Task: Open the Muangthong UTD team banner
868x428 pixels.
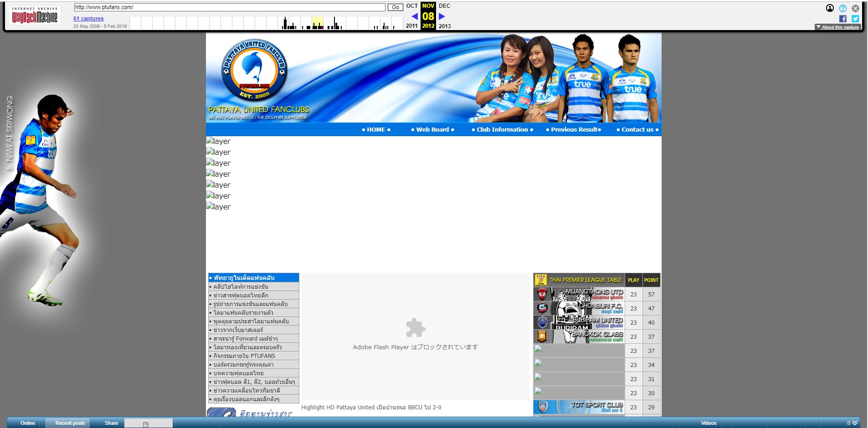Action: pyautogui.click(x=579, y=294)
